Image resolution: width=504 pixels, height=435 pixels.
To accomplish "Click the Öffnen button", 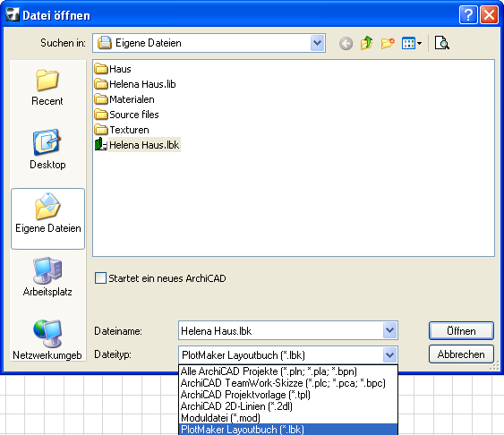I will (x=461, y=330).
